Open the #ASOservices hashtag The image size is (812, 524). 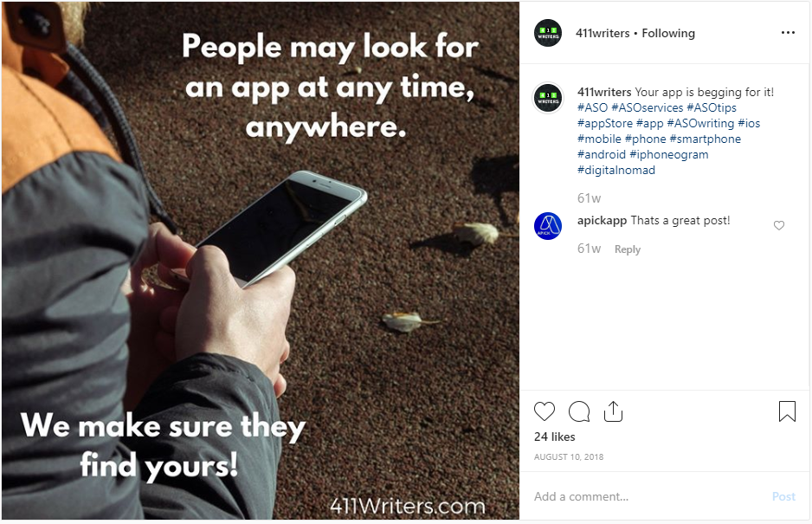648,107
